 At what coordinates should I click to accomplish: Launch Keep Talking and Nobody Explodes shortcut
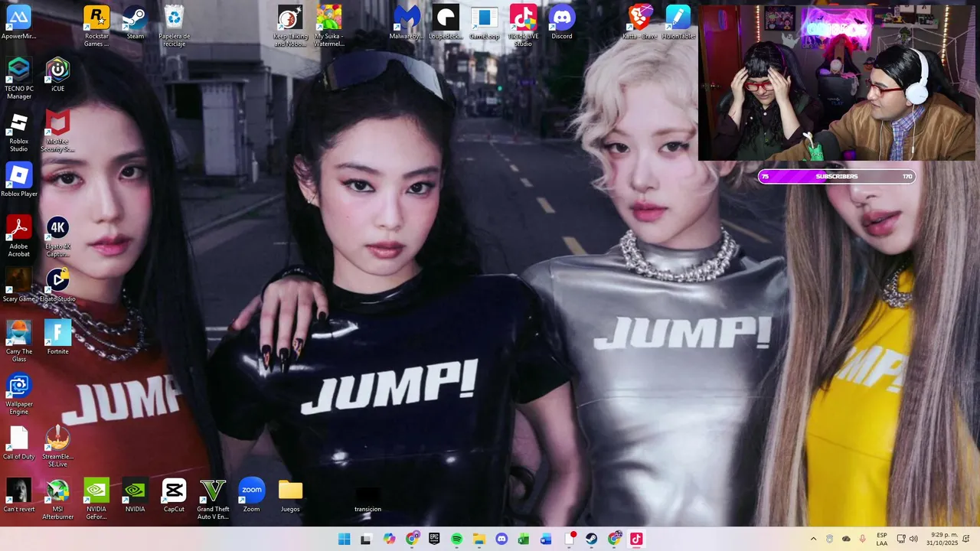pos(291,26)
